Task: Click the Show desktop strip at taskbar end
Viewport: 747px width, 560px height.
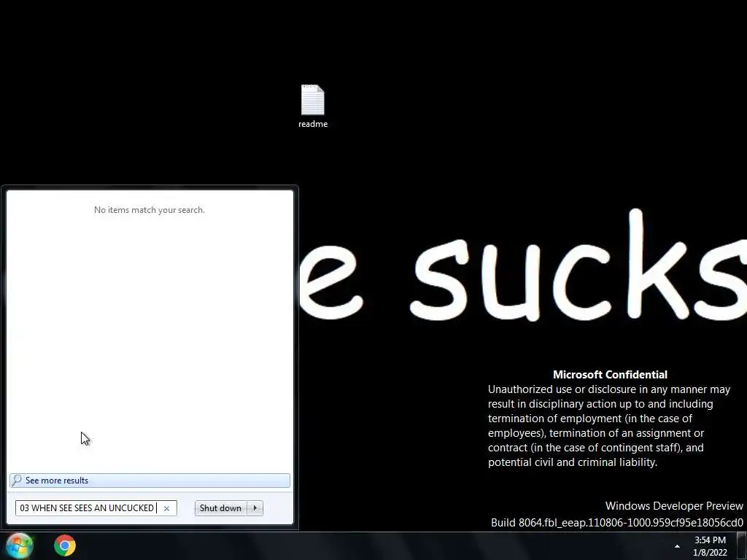Action: click(x=742, y=545)
